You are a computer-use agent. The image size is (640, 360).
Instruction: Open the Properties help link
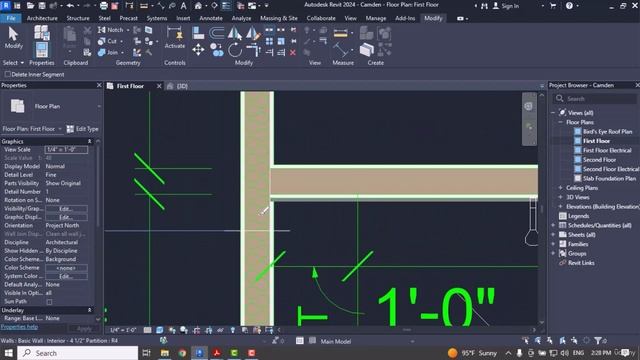[x=19, y=327]
